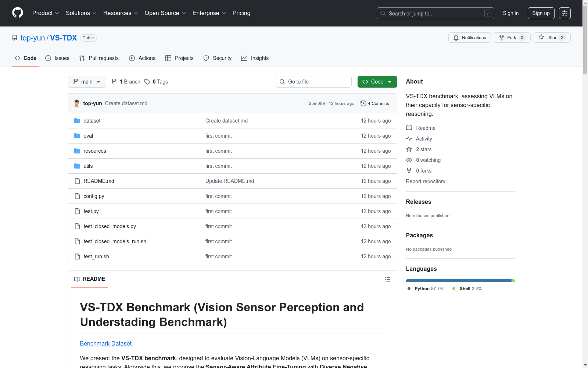Click the utils folder icon
588x368 pixels.
point(77,166)
